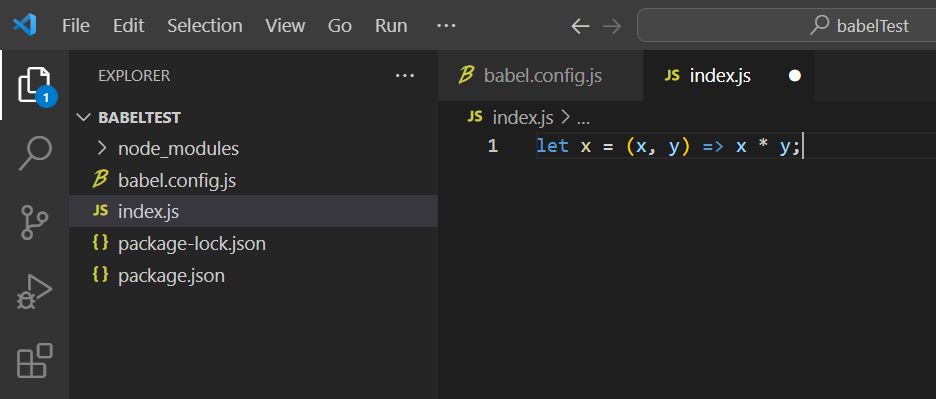Image resolution: width=936 pixels, height=399 pixels.
Task: Open the Run and Debug view icon
Action: pyautogui.click(x=35, y=291)
